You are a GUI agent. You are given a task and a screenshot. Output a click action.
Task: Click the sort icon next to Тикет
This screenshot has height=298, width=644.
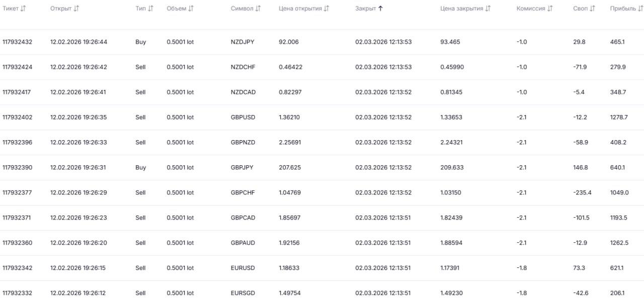click(23, 9)
